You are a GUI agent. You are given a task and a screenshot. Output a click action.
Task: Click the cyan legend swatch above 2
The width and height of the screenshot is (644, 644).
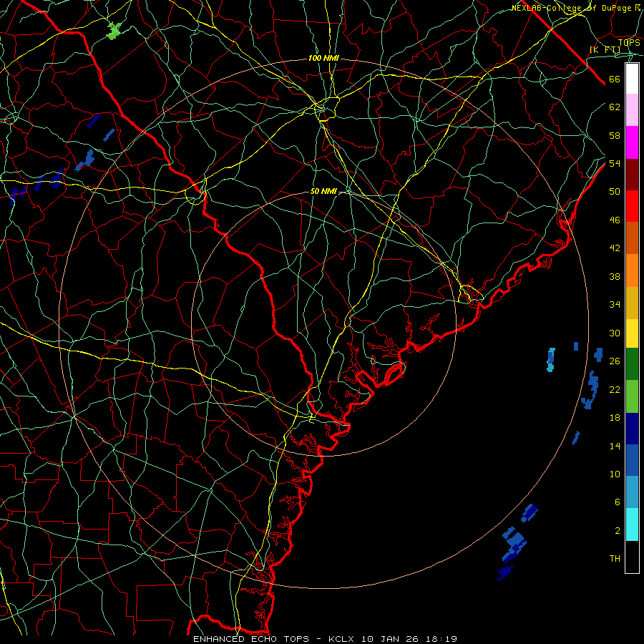pos(632,525)
